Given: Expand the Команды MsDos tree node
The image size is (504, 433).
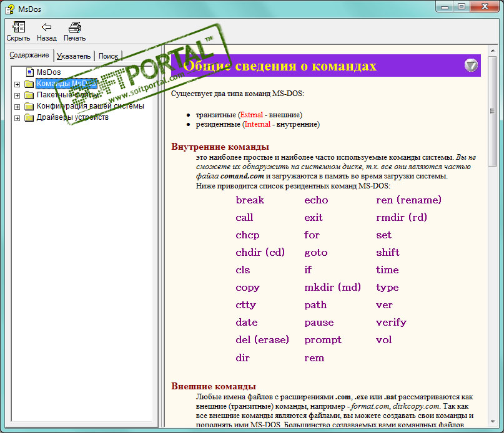Looking at the screenshot, I should click(17, 84).
